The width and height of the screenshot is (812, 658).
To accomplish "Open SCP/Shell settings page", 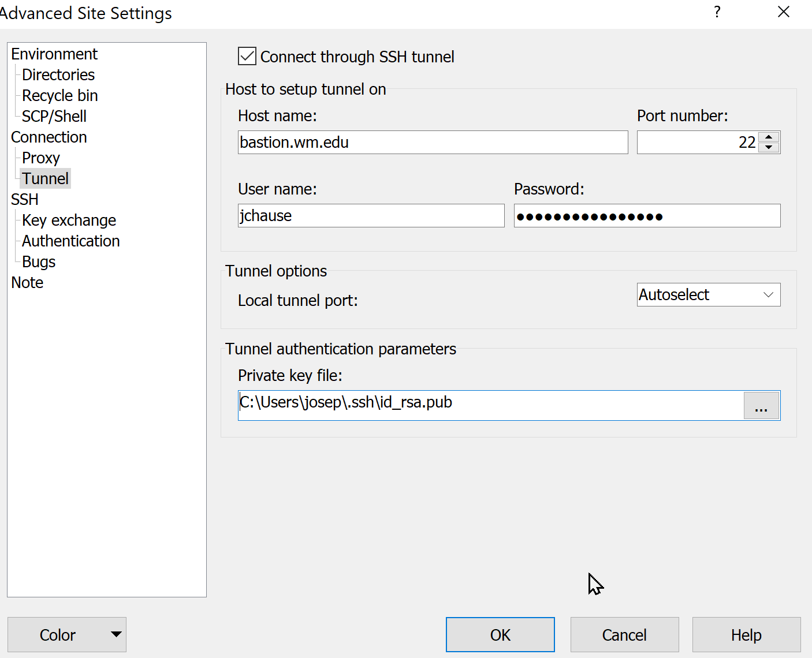I will (54, 117).
